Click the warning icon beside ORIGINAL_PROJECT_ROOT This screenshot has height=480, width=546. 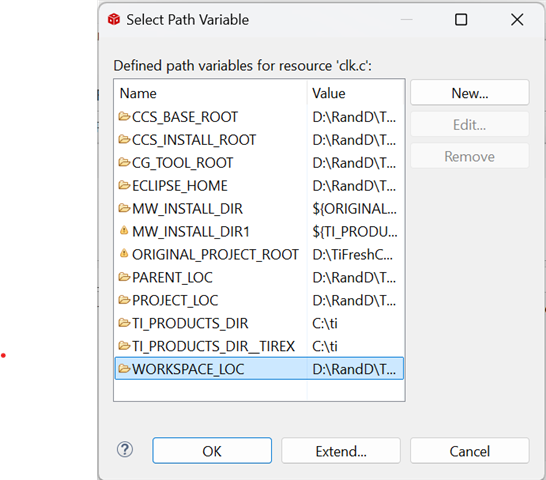[124, 254]
